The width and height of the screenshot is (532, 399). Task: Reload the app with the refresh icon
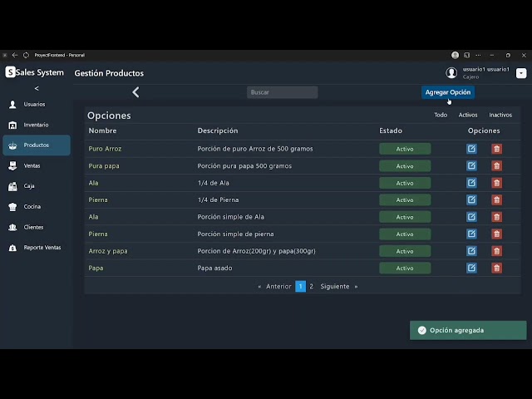click(x=26, y=55)
